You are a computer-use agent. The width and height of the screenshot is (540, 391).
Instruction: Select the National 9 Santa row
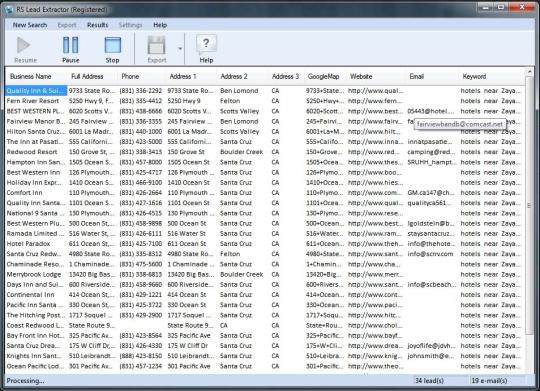[265, 213]
